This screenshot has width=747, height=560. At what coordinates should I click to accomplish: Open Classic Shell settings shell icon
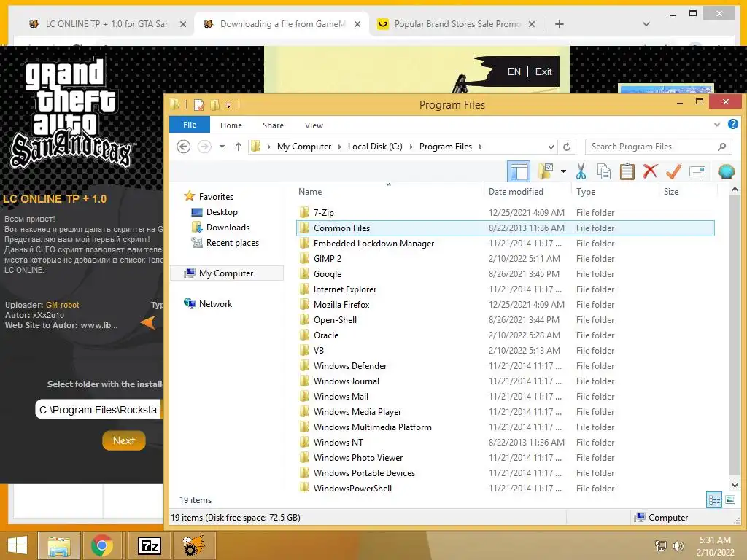pyautogui.click(x=726, y=171)
